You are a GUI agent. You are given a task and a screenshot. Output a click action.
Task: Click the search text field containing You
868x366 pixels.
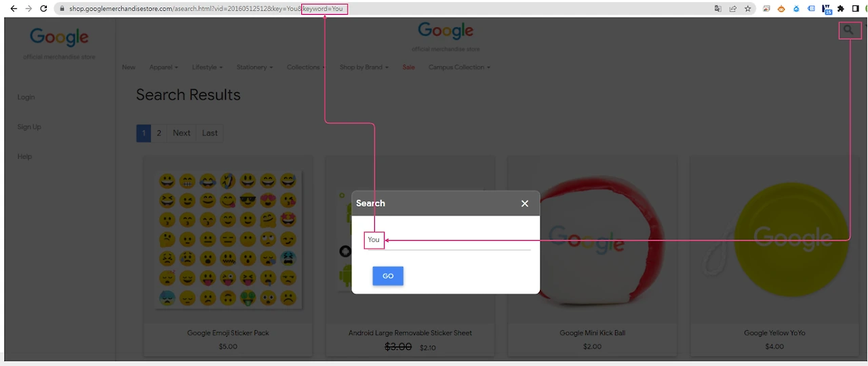pyautogui.click(x=448, y=240)
